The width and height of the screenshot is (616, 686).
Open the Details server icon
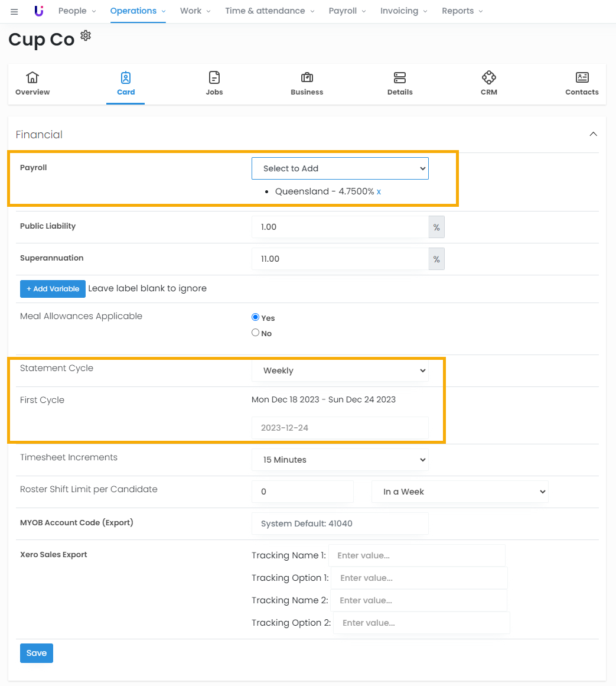[x=400, y=77]
